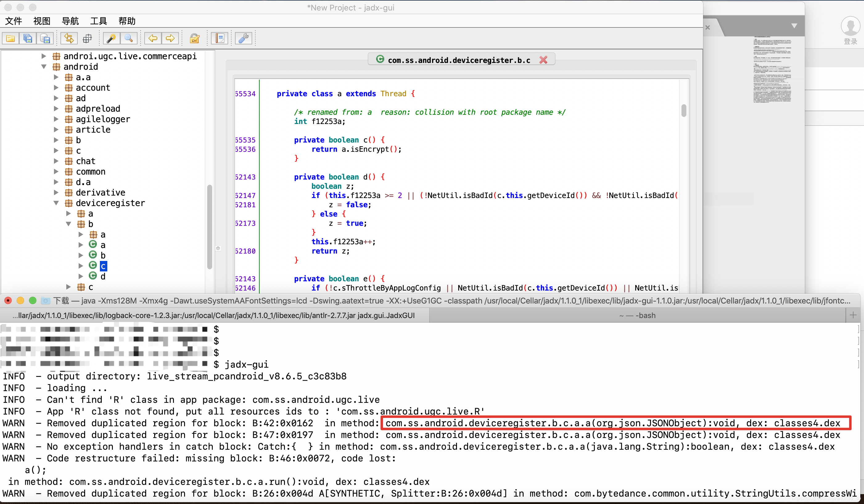Open class search magnifier icon
864x504 pixels.
coord(129,38)
